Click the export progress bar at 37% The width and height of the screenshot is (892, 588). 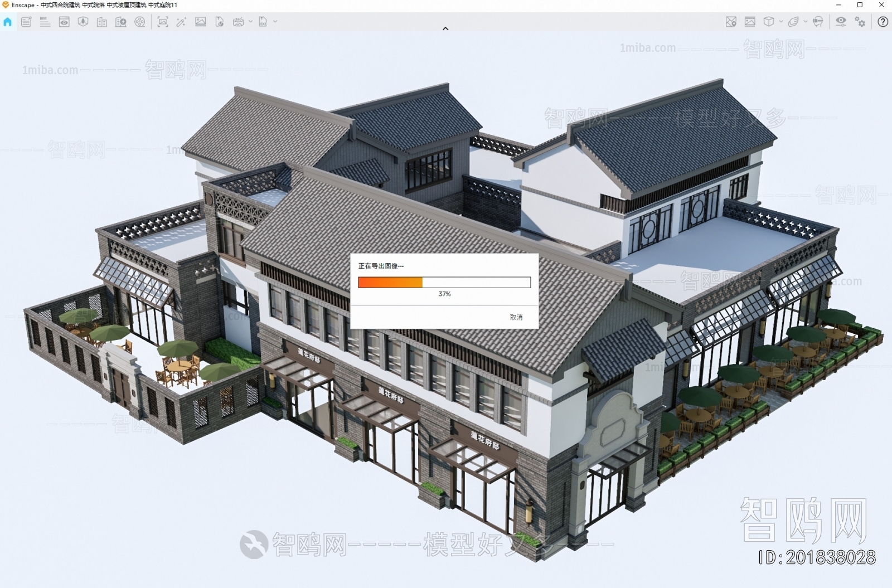(445, 283)
